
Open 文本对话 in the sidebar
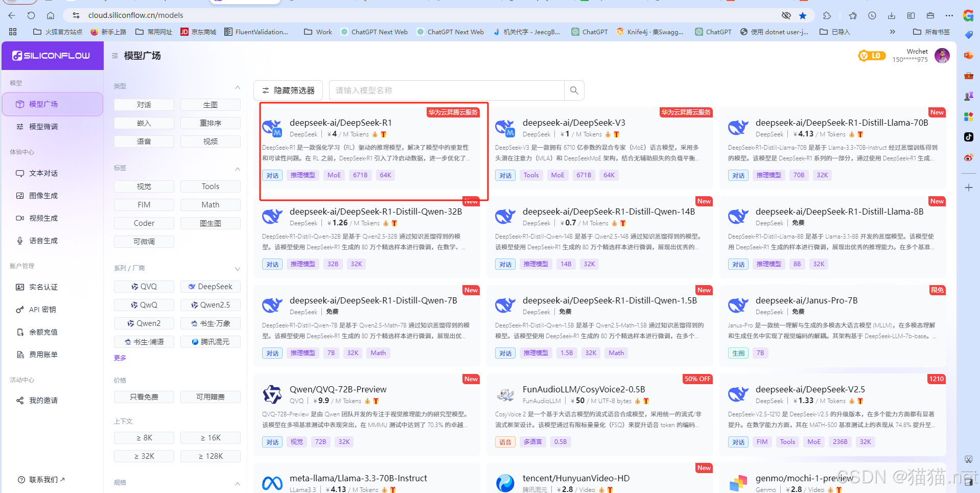(52, 173)
